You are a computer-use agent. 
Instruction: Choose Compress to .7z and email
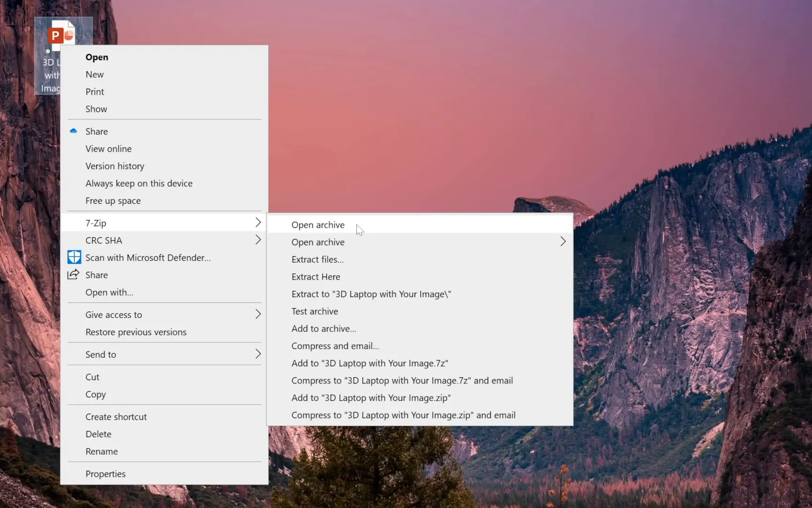[420, 381]
